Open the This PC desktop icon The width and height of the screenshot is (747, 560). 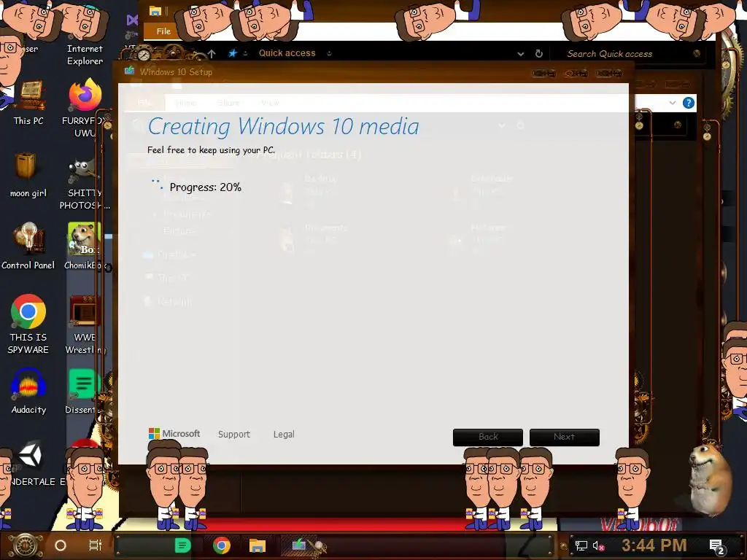click(28, 102)
